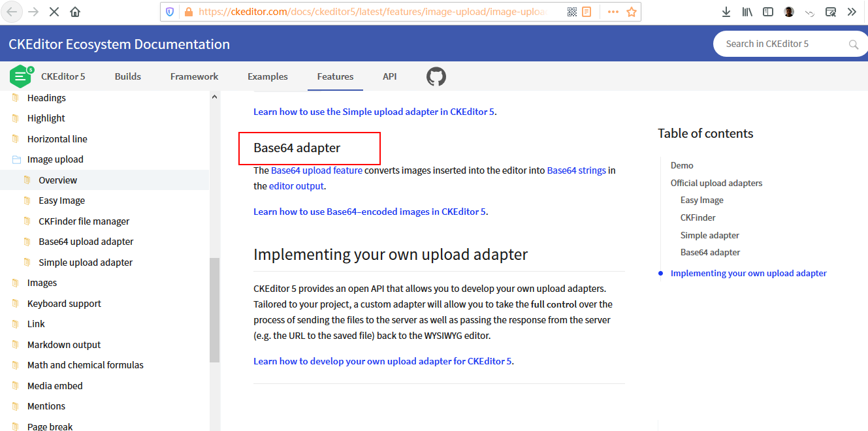Follow the Base64 strings link
Image resolution: width=868 pixels, height=431 pixels.
[576, 170]
